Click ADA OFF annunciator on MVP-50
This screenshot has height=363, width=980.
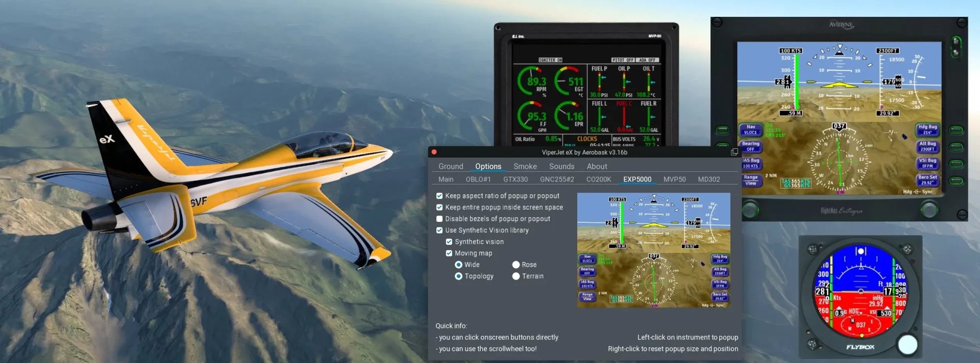coord(648,60)
